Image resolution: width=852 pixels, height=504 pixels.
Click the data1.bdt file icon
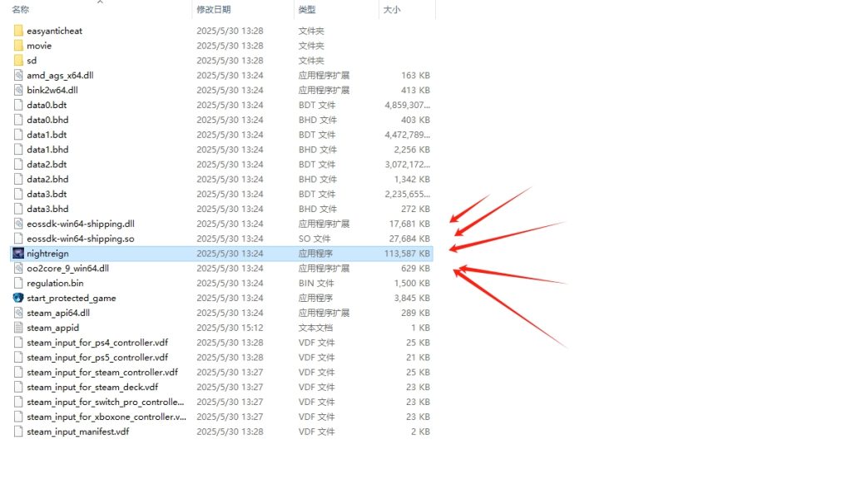click(18, 135)
